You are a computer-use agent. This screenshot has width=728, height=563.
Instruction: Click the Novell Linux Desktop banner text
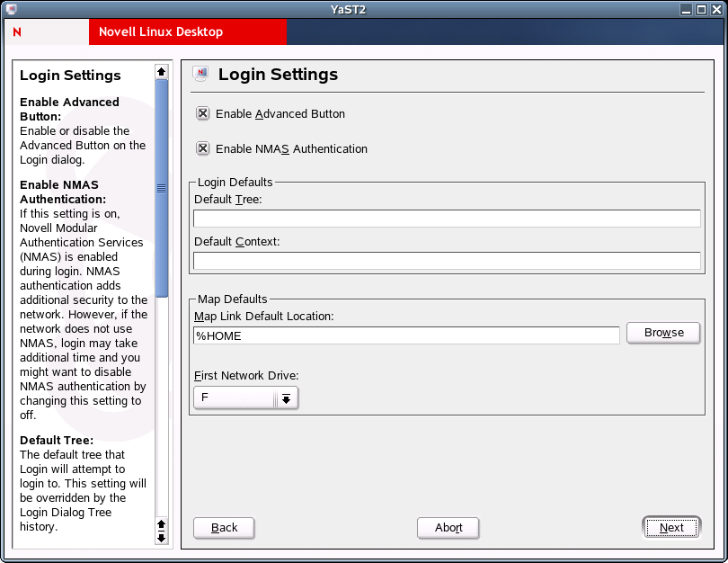tap(161, 31)
